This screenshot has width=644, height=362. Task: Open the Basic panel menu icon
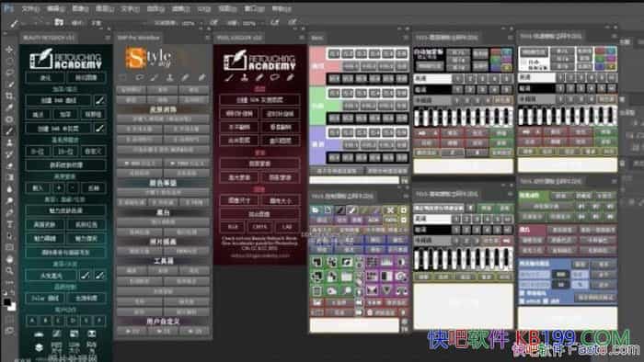coord(406,38)
